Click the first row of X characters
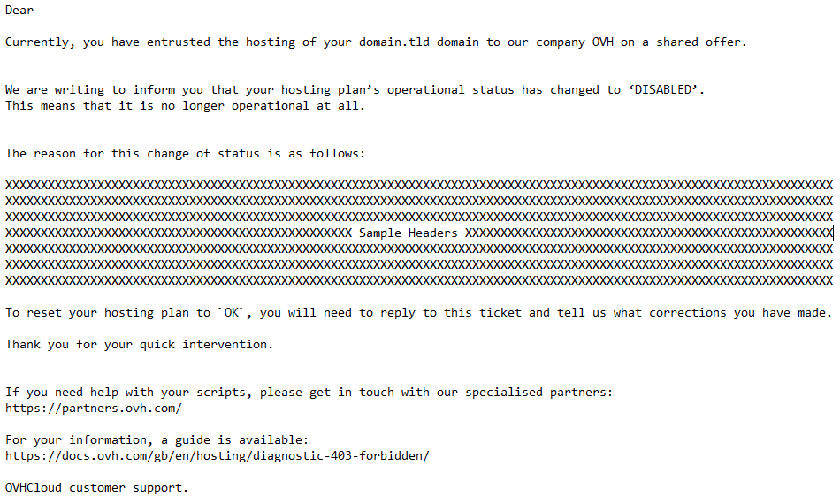The height and width of the screenshot is (504, 840). point(419,185)
